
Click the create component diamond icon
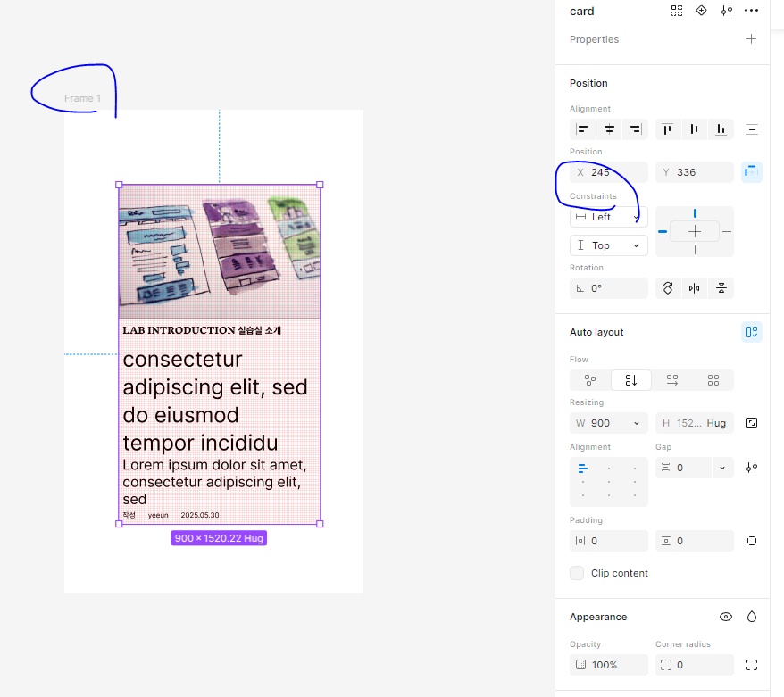click(702, 11)
